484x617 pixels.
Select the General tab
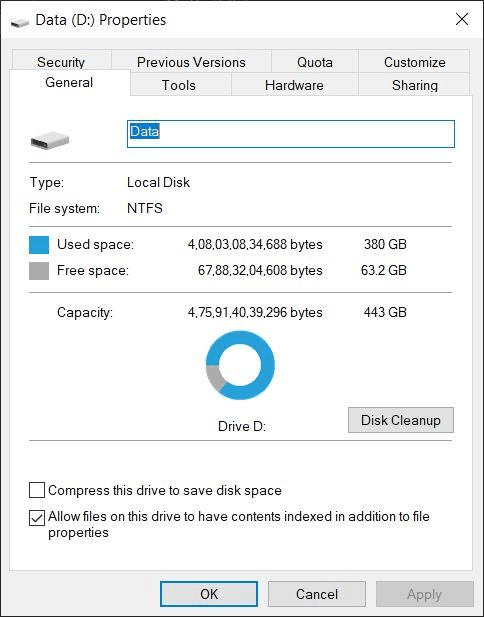pyautogui.click(x=69, y=82)
